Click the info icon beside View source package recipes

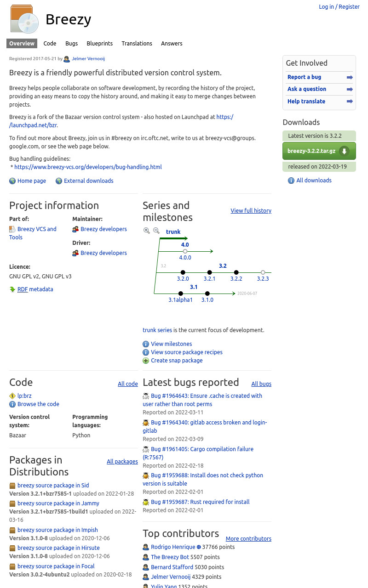click(146, 352)
